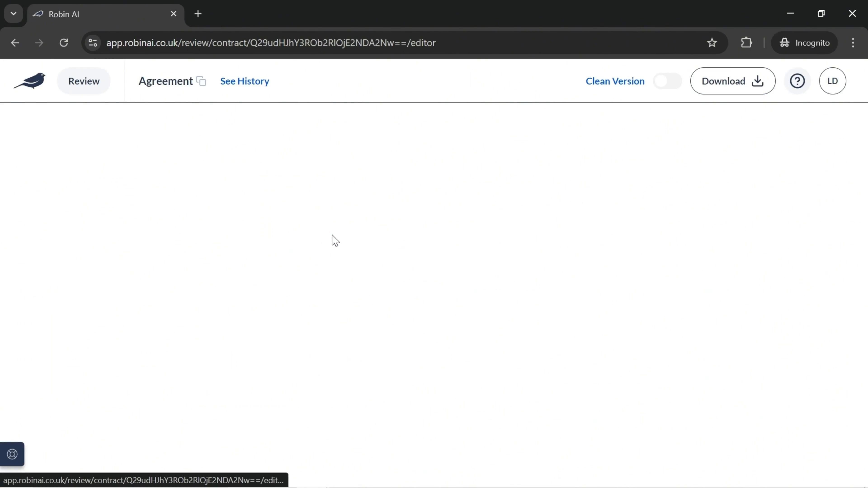Open the Review navigation item
This screenshot has height=488, width=868.
pyautogui.click(x=84, y=81)
